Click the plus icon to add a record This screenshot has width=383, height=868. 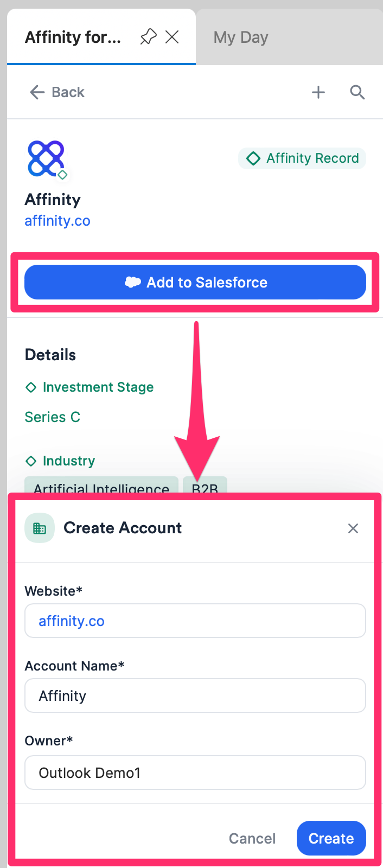pos(318,92)
